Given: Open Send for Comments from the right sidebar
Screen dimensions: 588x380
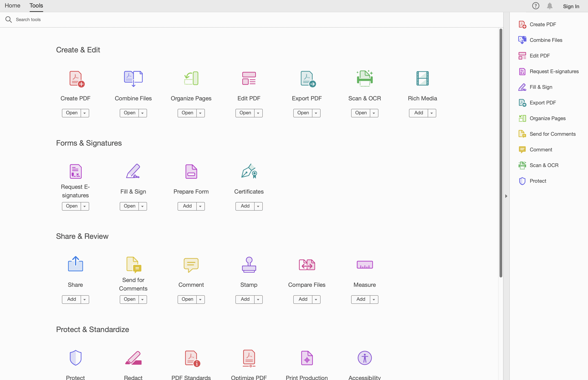Looking at the screenshot, I should [547, 134].
